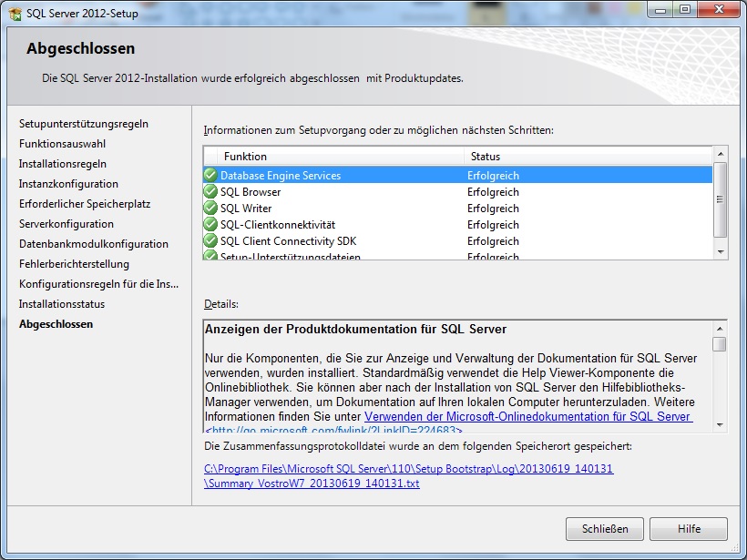Click the Erforderlicher Speicherplatz step
The height and width of the screenshot is (560, 747).
[85, 204]
